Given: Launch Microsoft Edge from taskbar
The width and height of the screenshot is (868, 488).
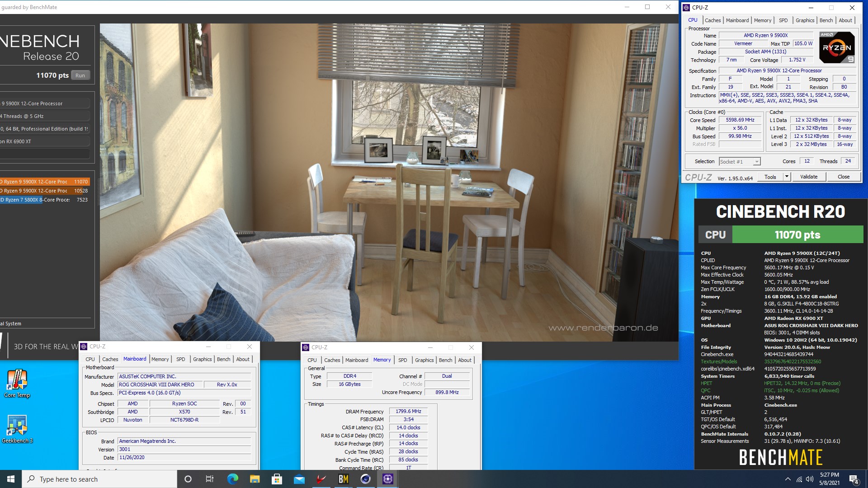Looking at the screenshot, I should point(232,479).
